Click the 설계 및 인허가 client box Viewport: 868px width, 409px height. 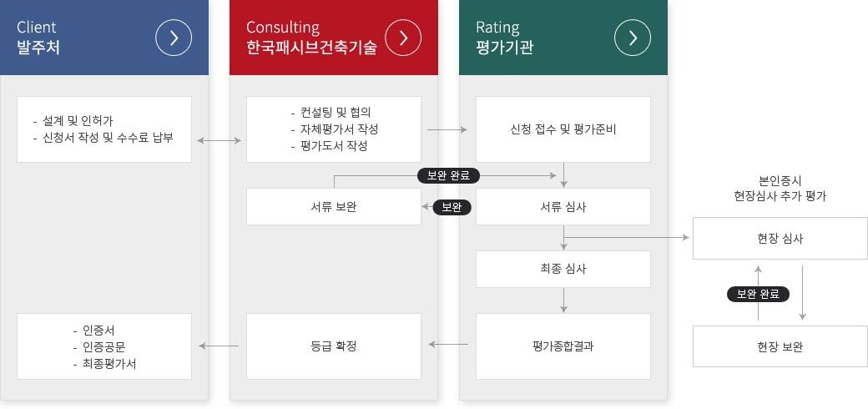104,129
